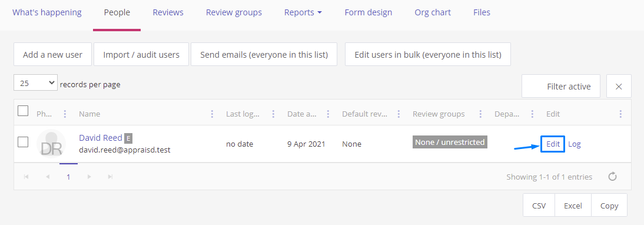
Task: Click the None / unrestricted review group badge
Action: tap(450, 142)
